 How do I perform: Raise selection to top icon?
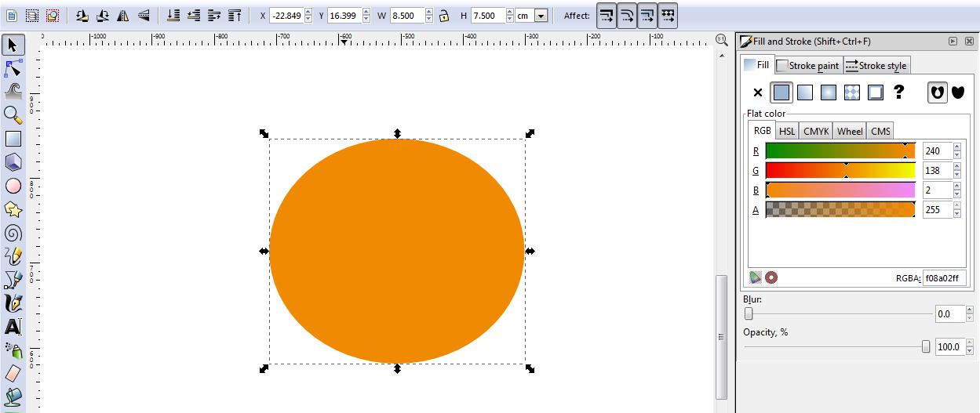[235, 16]
